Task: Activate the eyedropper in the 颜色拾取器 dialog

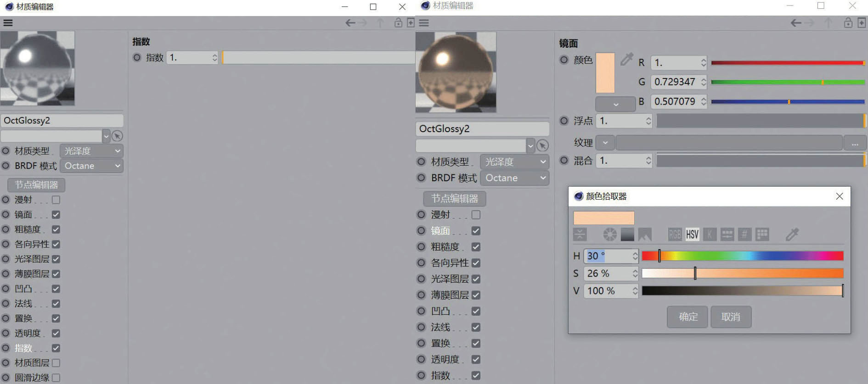Action: pos(792,234)
